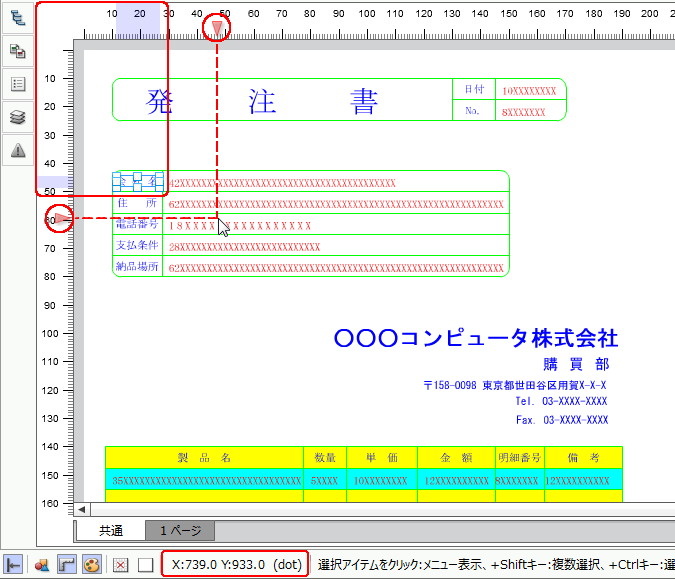
Task: Select the 支払条件 label
Action: coord(137,245)
